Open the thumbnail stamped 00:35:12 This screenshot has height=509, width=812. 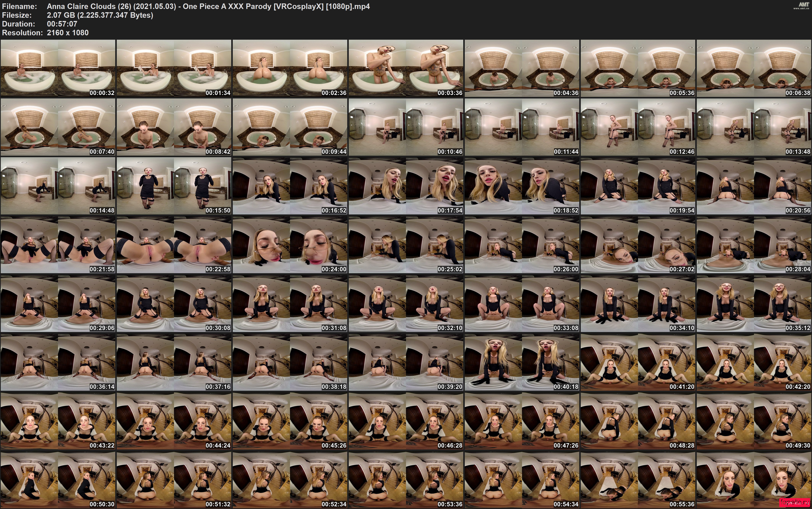coord(754,303)
